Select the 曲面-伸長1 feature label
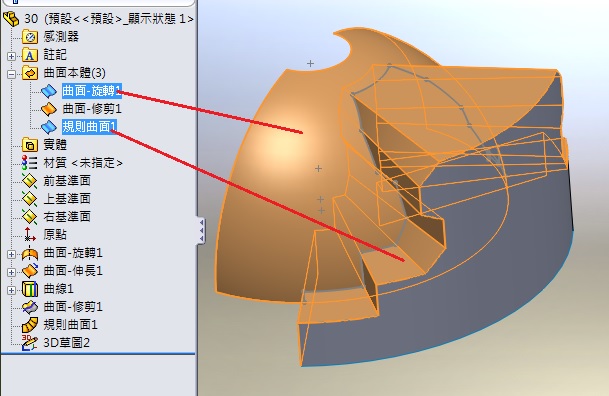Image resolution: width=609 pixels, height=396 pixels. click(x=73, y=271)
